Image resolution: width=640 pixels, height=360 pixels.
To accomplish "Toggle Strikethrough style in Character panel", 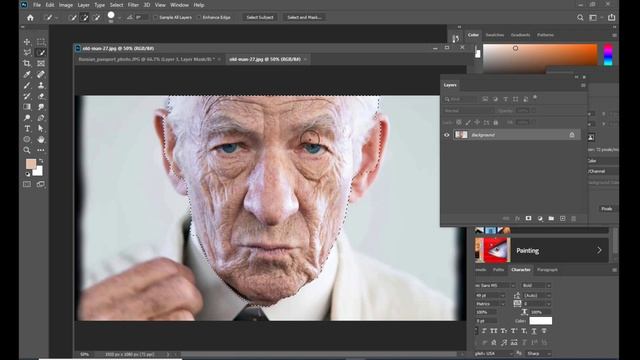I will click(x=544, y=331).
